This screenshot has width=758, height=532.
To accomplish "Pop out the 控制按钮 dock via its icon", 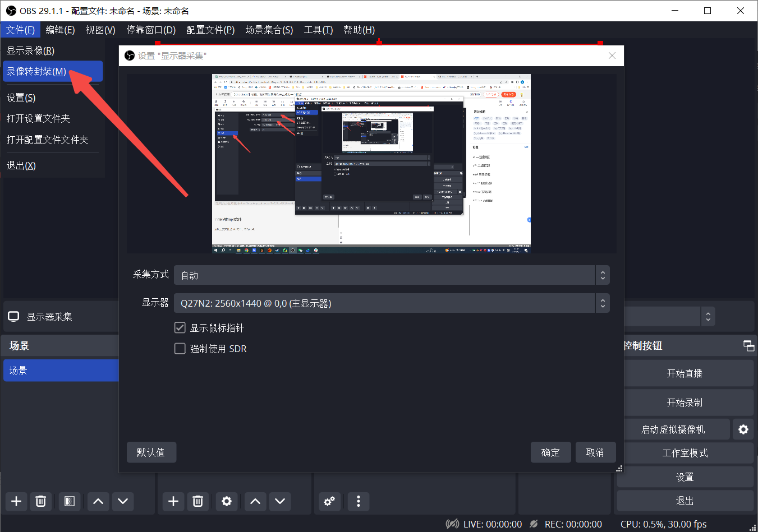I will (x=748, y=346).
